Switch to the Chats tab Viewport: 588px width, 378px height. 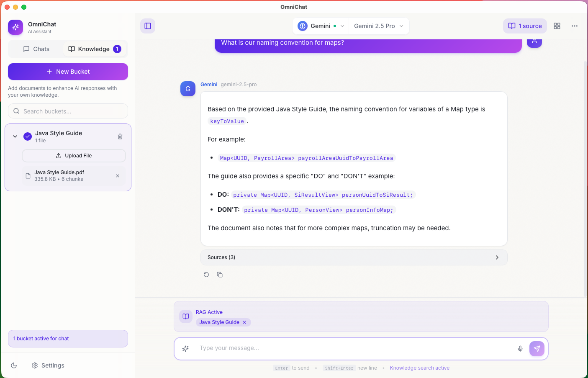pyautogui.click(x=36, y=49)
